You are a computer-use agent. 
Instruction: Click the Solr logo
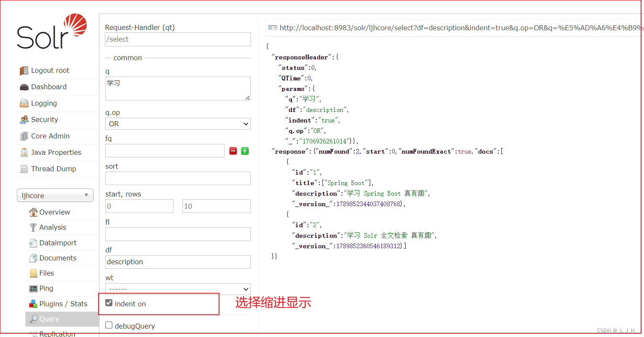pyautogui.click(x=52, y=32)
